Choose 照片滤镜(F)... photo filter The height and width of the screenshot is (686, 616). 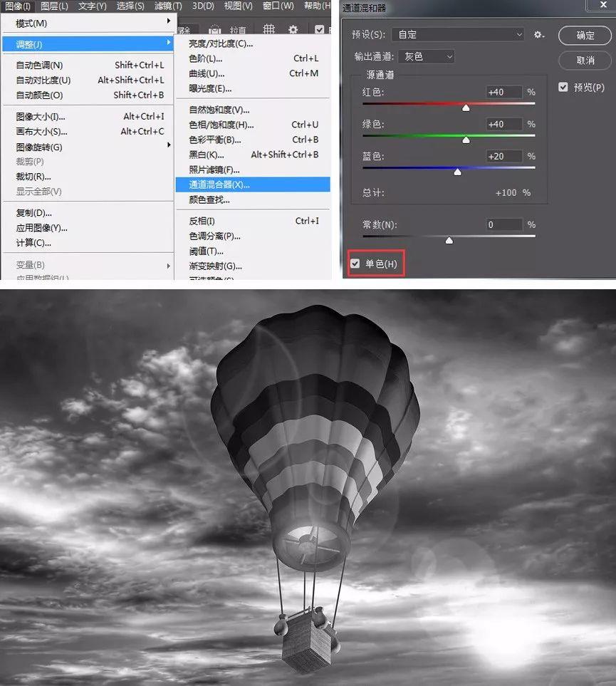[253, 170]
